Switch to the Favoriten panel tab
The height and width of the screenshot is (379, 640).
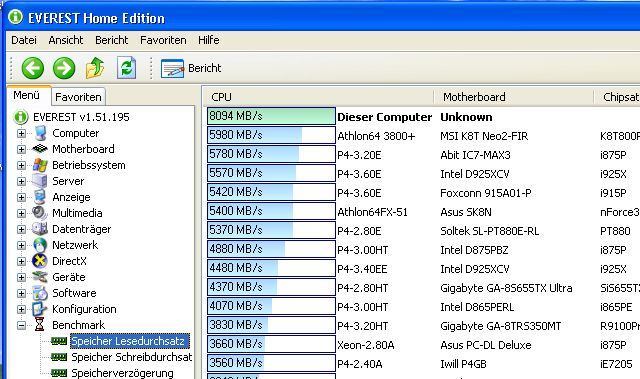coord(78,97)
